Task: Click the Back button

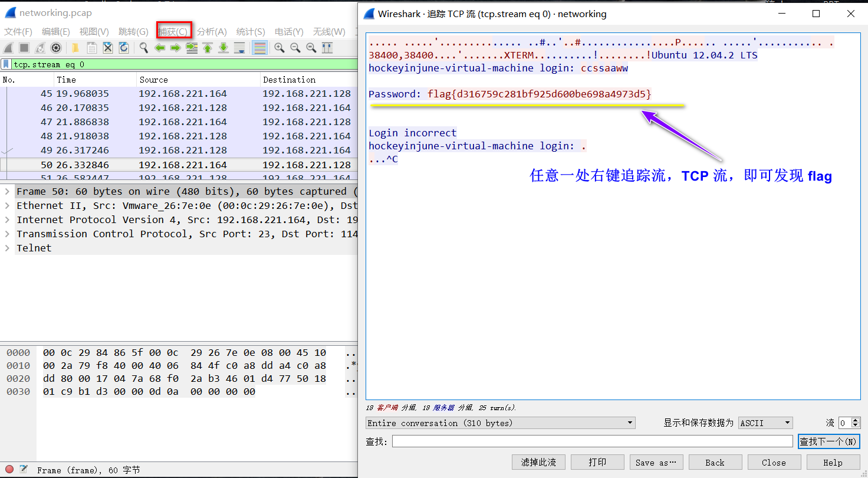Action: [x=715, y=463]
